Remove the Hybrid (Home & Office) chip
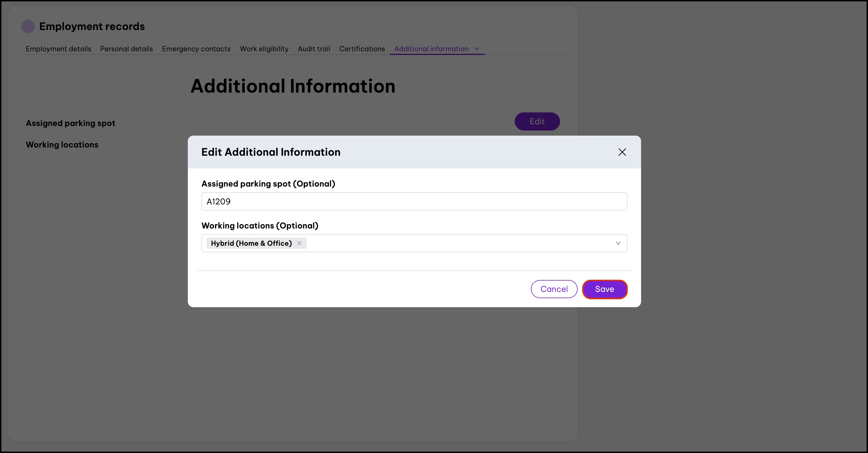This screenshot has width=868, height=453. point(299,243)
